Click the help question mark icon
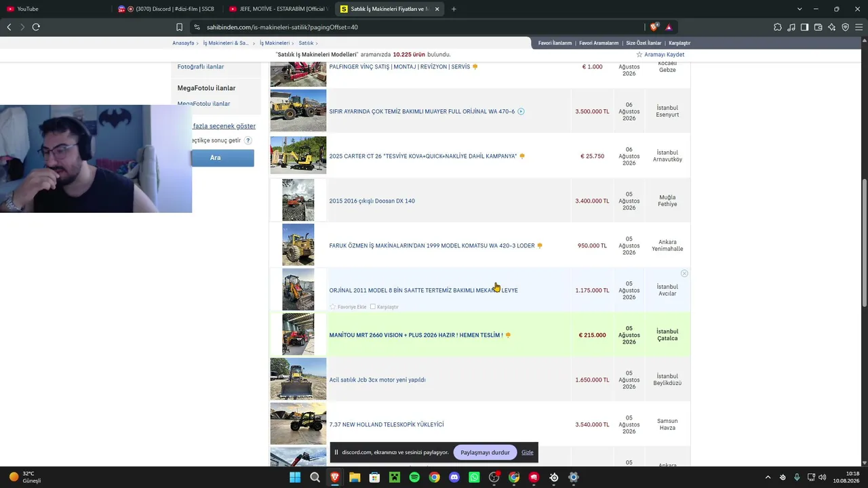This screenshot has height=488, width=868. pyautogui.click(x=248, y=140)
